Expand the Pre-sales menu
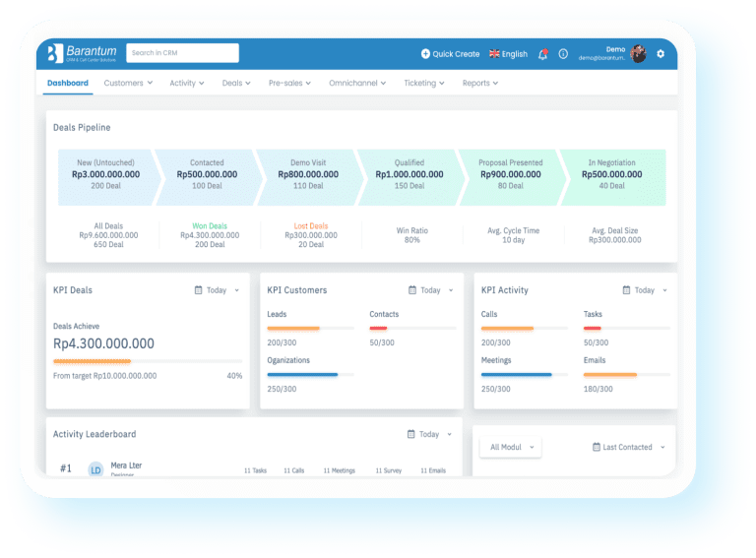 click(x=289, y=83)
